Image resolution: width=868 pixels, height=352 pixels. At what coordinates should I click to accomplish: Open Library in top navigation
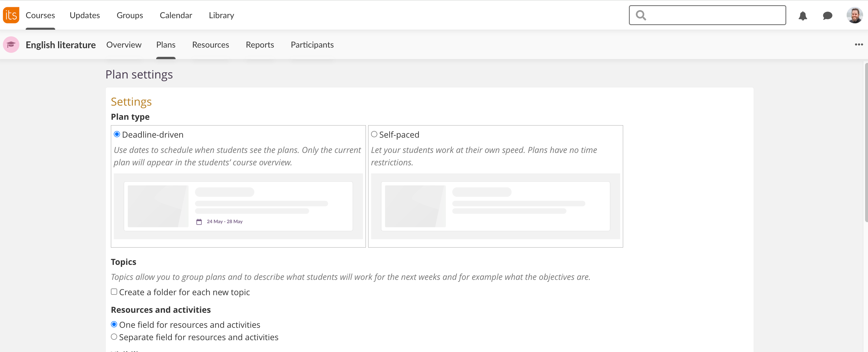221,15
